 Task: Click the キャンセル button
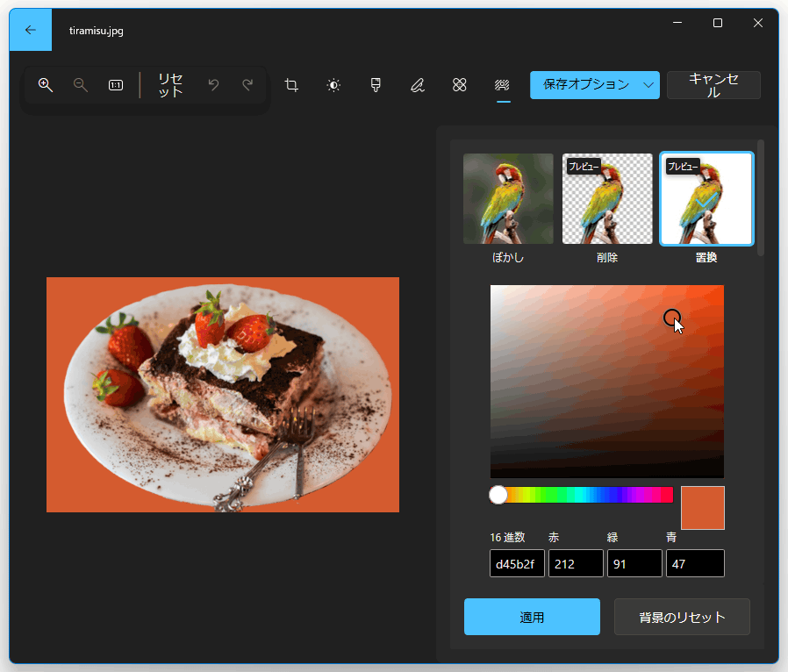(713, 85)
